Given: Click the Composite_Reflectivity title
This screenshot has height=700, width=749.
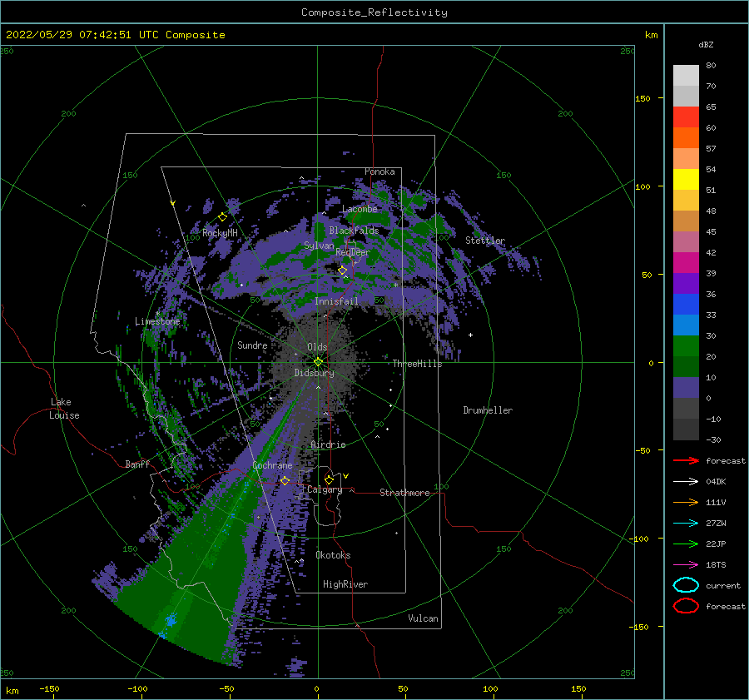Looking at the screenshot, I should [x=374, y=12].
